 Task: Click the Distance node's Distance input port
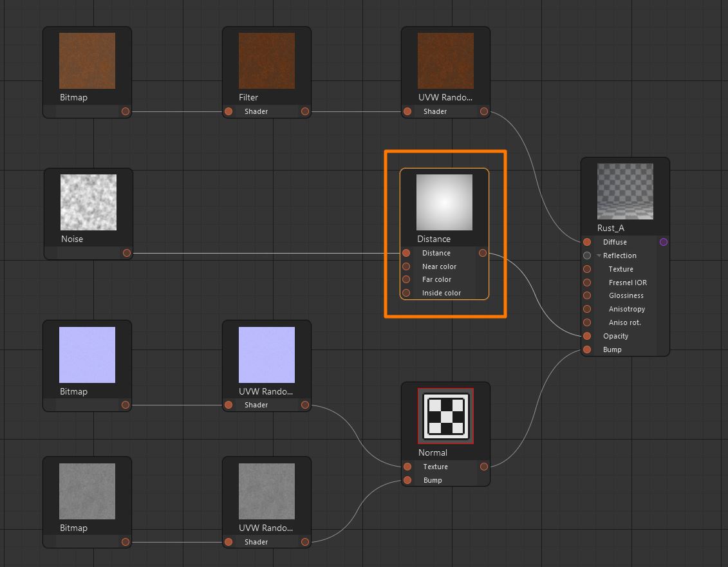(x=406, y=253)
